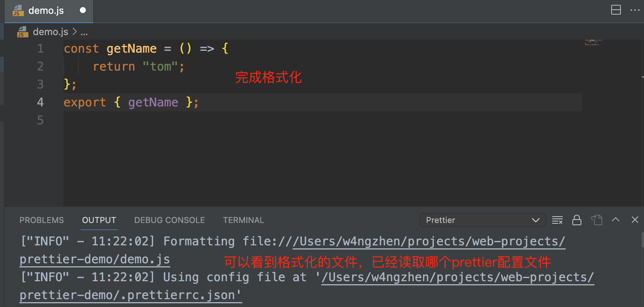
Task: Click line number 4 in gutter
Action: (x=40, y=102)
